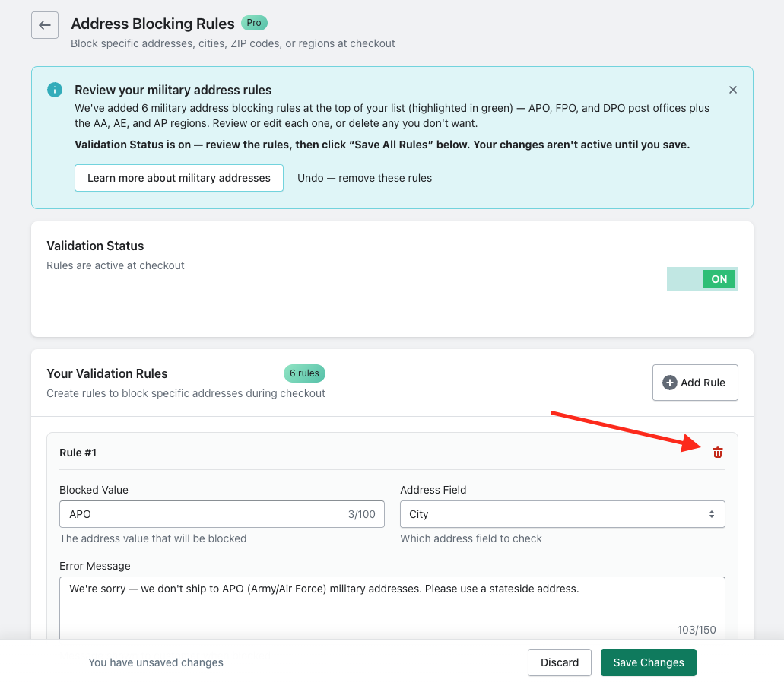Click the Address Blocking Rules title
This screenshot has width=784, height=683.
153,24
